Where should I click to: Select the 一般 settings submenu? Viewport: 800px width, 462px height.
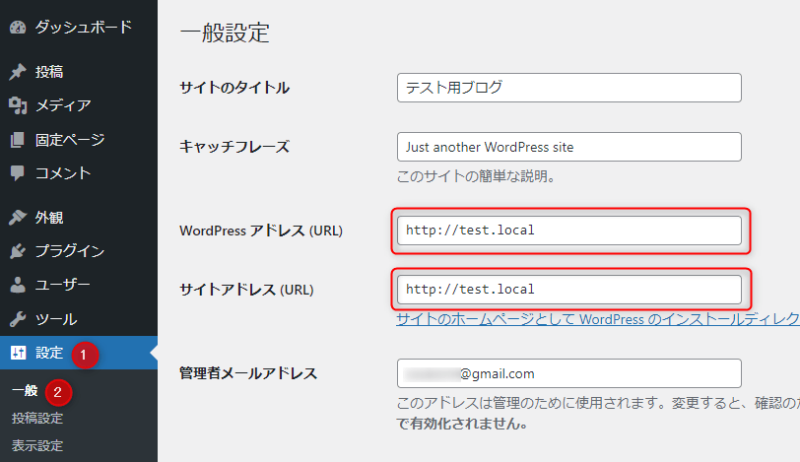pyautogui.click(x=25, y=390)
